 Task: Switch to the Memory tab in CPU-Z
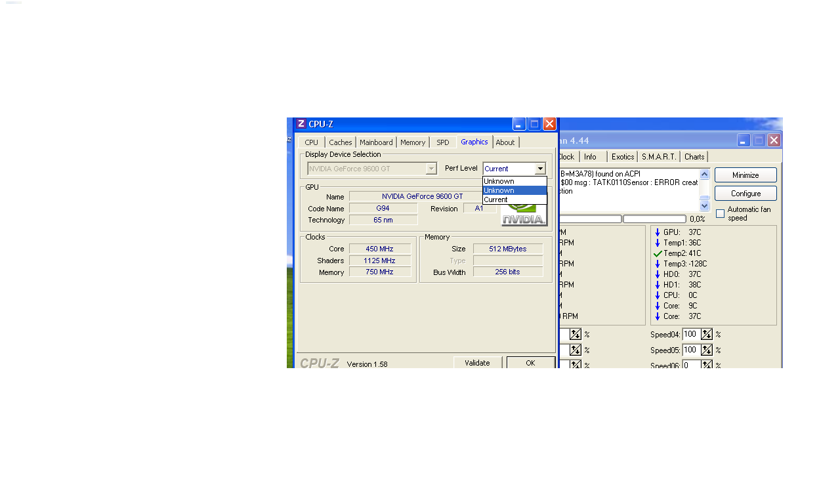tap(413, 142)
